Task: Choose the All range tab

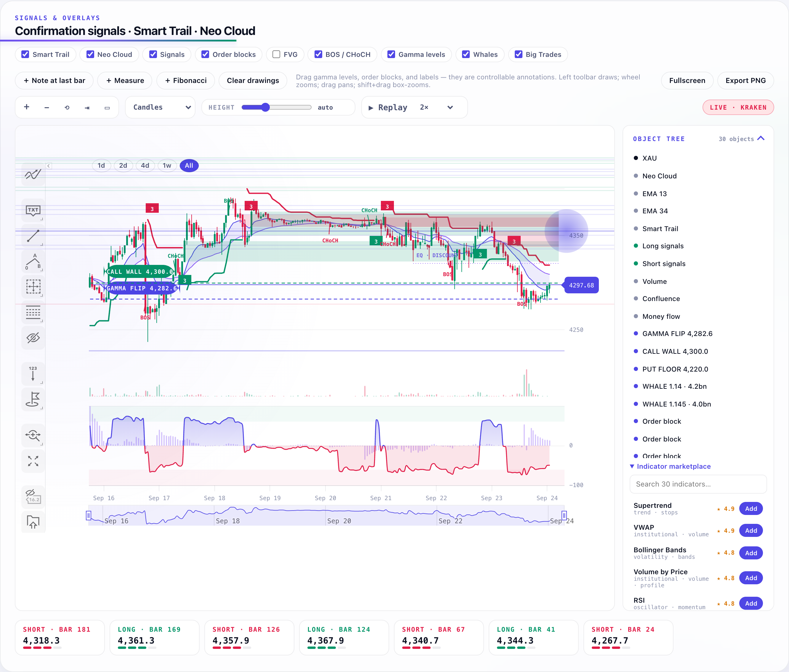Action: pos(189,166)
